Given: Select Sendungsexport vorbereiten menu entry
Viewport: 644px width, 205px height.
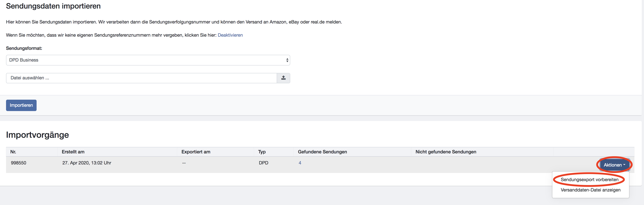Looking at the screenshot, I should coord(589,180).
